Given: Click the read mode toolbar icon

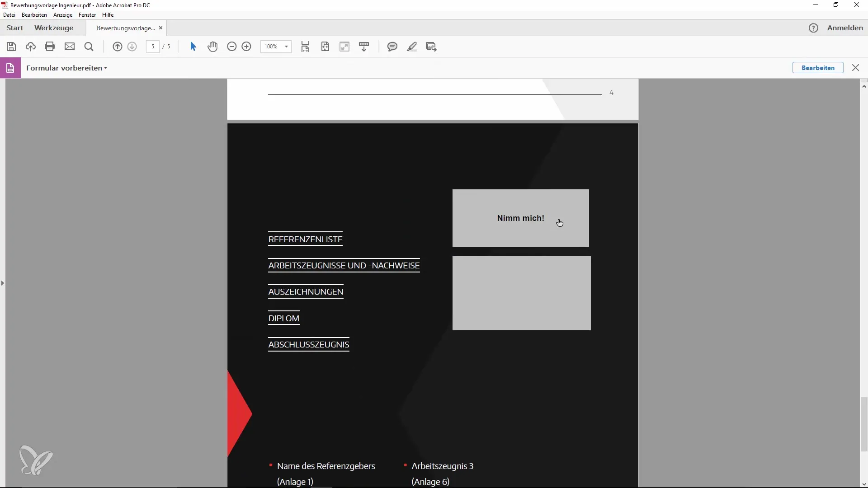Looking at the screenshot, I should pyautogui.click(x=364, y=47).
